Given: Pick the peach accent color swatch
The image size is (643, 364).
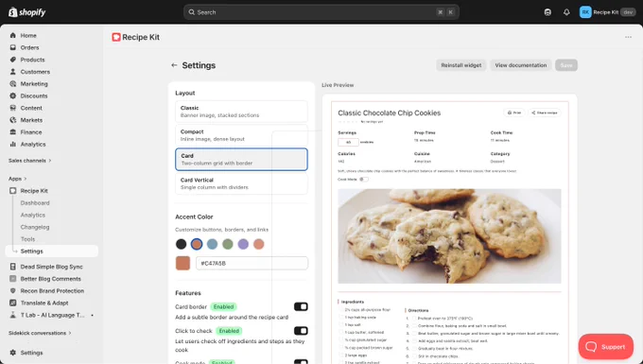Looking at the screenshot, I should click(x=259, y=244).
